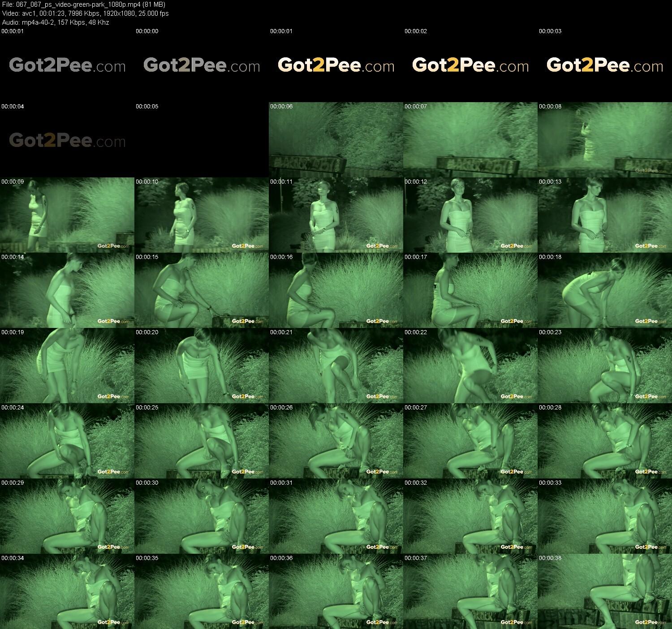This screenshot has width=672, height=629.
Task: Click the audio info line in header
Action: [x=56, y=22]
